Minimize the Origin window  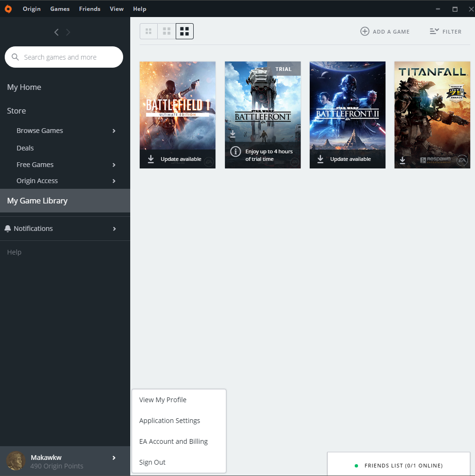coord(438,9)
